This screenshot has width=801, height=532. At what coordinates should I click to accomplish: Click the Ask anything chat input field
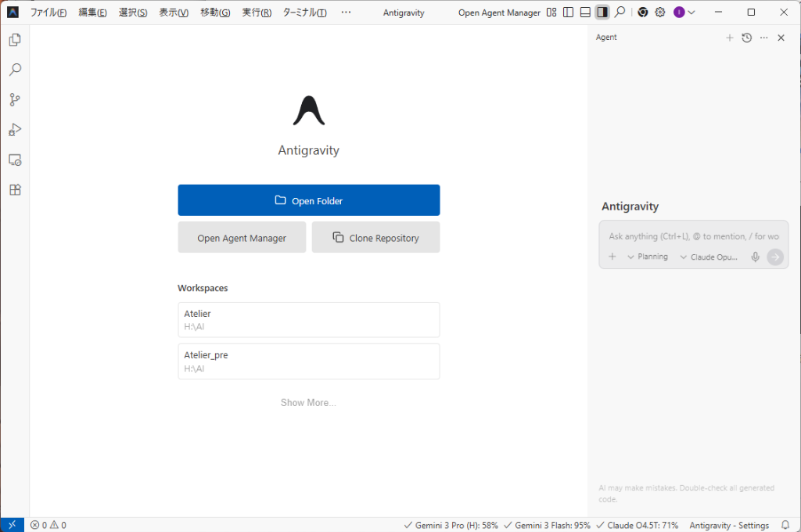pyautogui.click(x=693, y=236)
